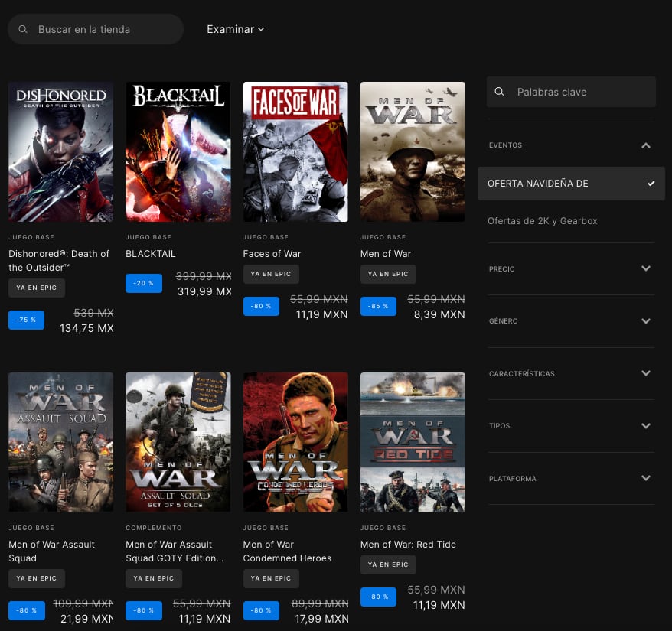Click the Men of War: Red Tide title
672x631 pixels.
(408, 545)
